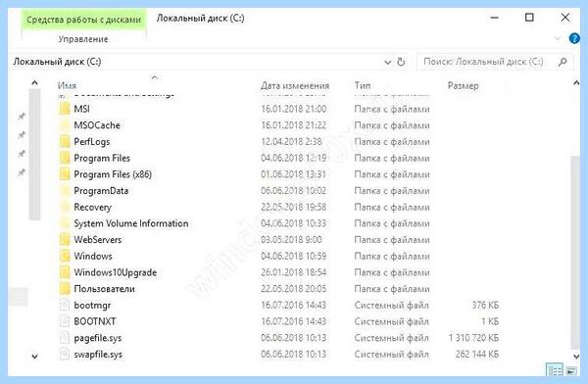Screen dimensions: 588x384
Task: Select the Recovery name text
Action: [x=93, y=208]
